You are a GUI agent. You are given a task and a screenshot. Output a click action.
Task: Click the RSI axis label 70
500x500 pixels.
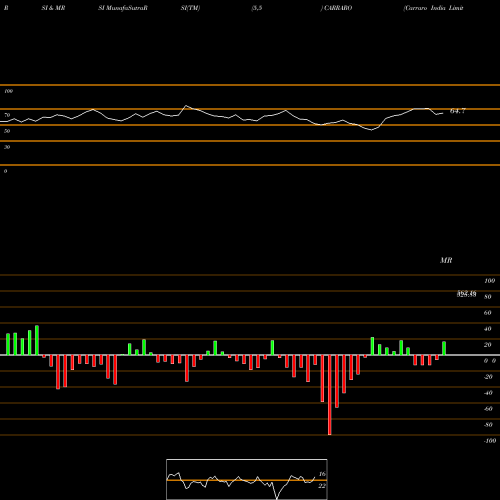[7, 115]
